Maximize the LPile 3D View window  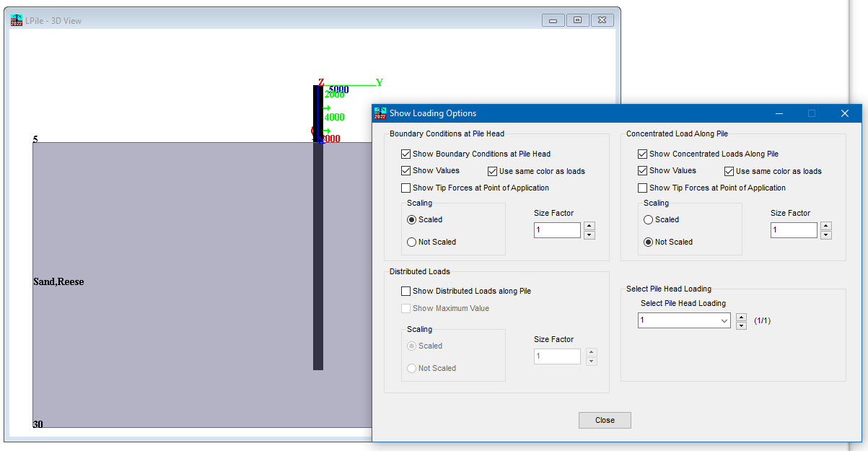tap(578, 20)
